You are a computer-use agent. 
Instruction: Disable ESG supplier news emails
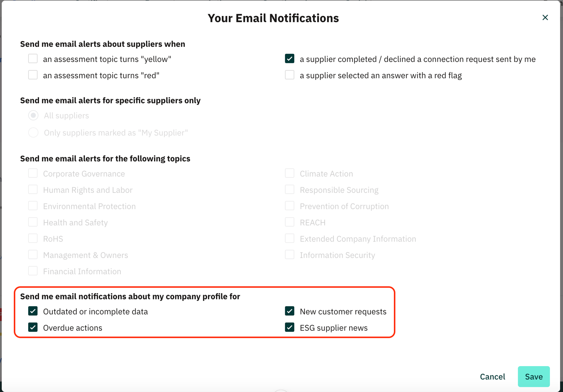(289, 327)
